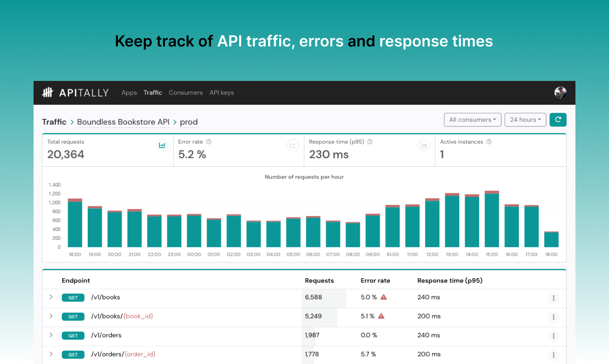Click the Apitally logo
The width and height of the screenshot is (609, 364).
coord(75,92)
